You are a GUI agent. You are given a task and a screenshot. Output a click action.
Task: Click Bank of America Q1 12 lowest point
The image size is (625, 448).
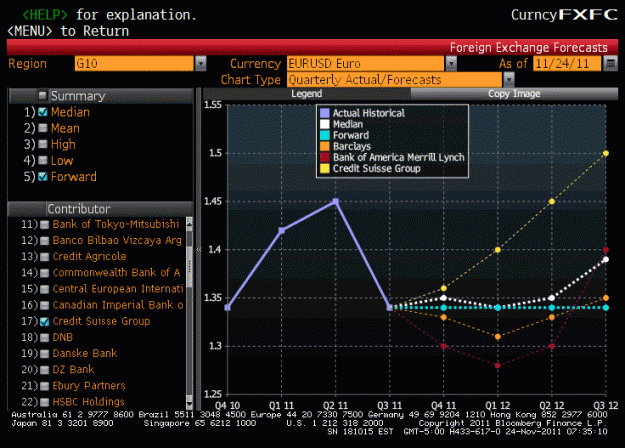point(497,365)
